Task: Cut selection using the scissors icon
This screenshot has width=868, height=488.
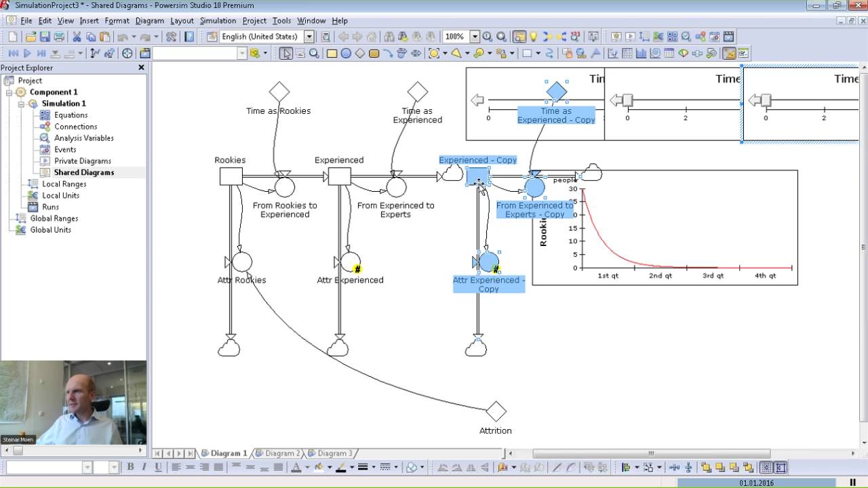Action: (x=77, y=37)
